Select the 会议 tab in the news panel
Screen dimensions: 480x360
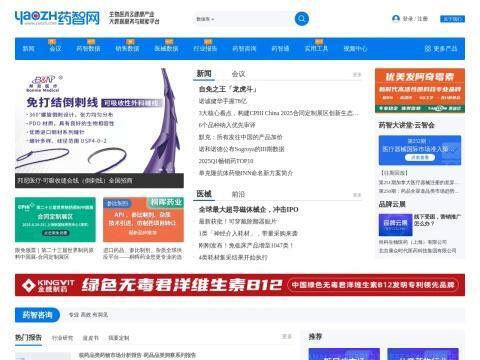238,74
